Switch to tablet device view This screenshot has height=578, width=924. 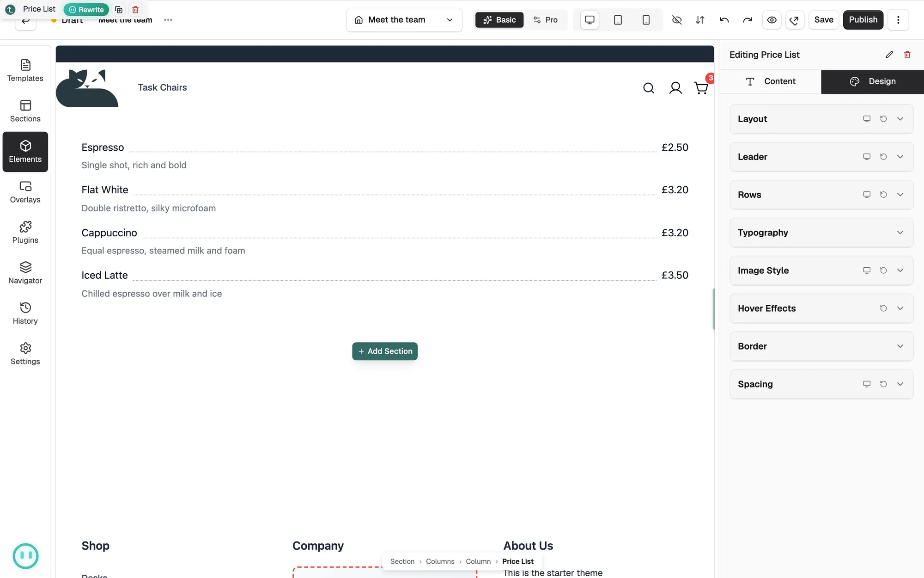click(x=618, y=20)
